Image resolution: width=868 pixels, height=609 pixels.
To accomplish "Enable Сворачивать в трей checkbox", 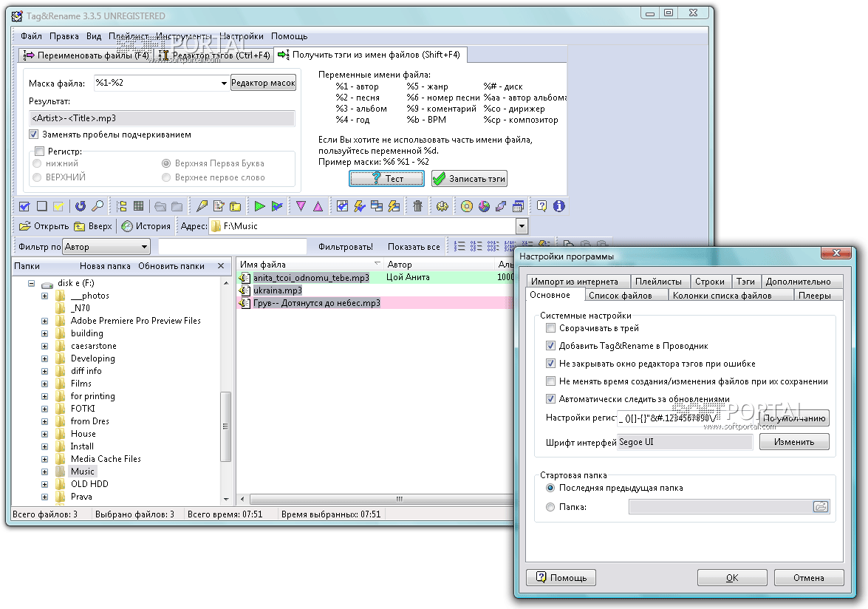I will [x=550, y=328].
